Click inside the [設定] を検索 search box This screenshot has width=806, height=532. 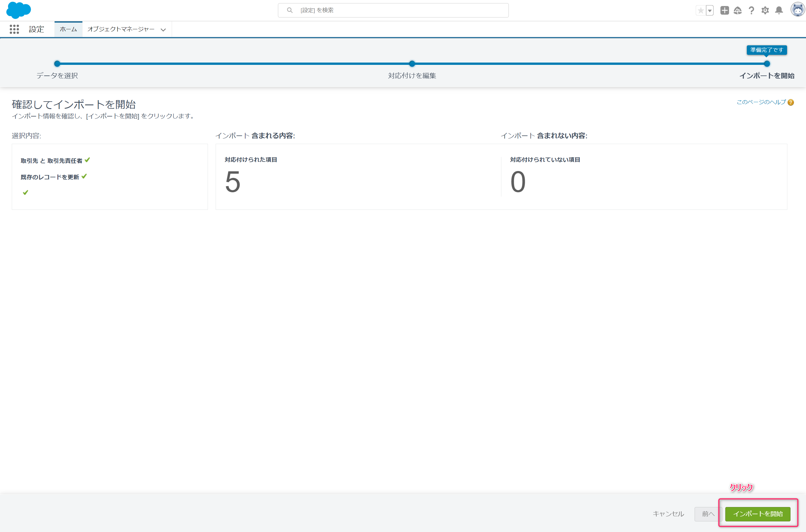393,11
